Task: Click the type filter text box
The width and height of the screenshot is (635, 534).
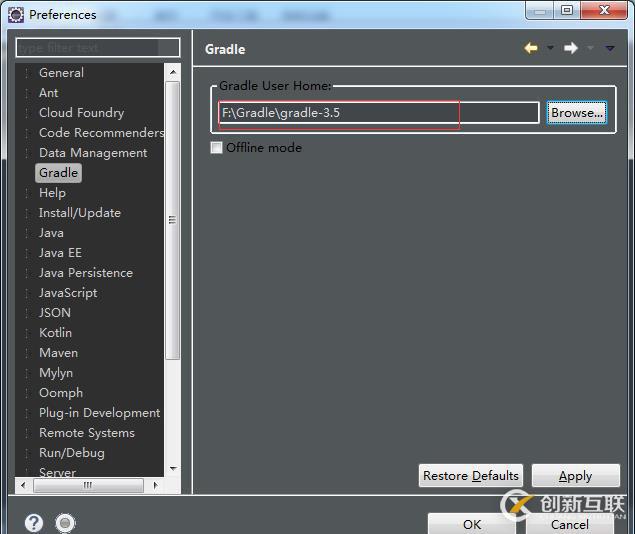Action: [98, 48]
